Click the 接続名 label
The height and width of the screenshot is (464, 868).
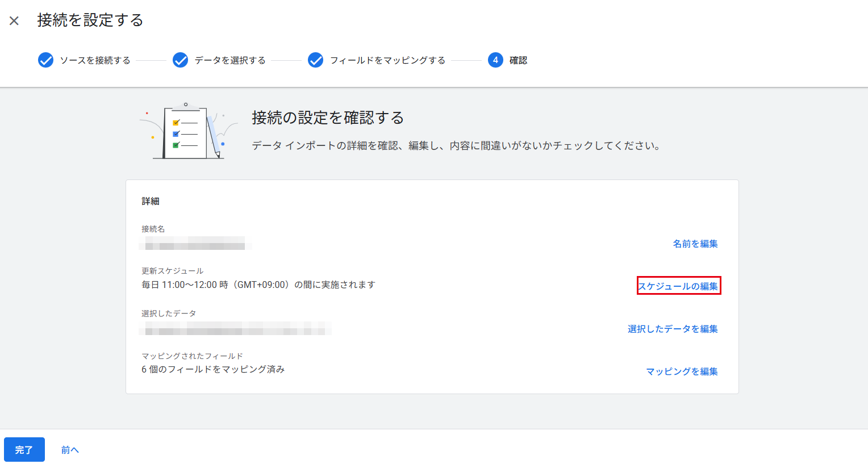[x=153, y=229]
